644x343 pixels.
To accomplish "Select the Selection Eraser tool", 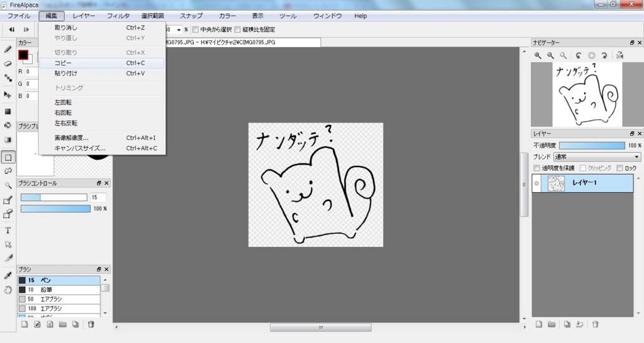I will pos(8,214).
